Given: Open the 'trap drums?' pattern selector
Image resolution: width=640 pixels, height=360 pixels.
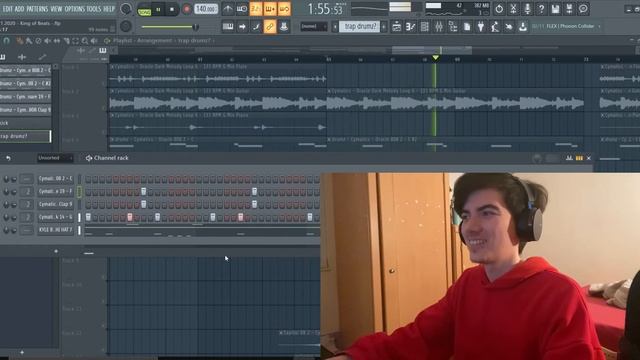Looking at the screenshot, I should point(360,27).
